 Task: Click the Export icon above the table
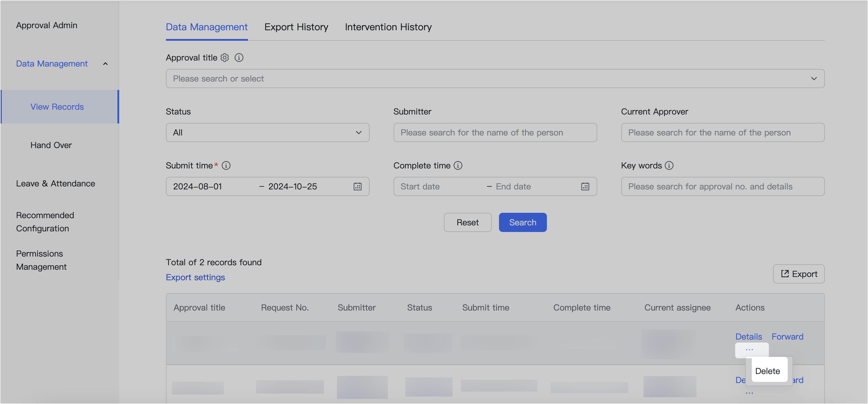point(785,274)
